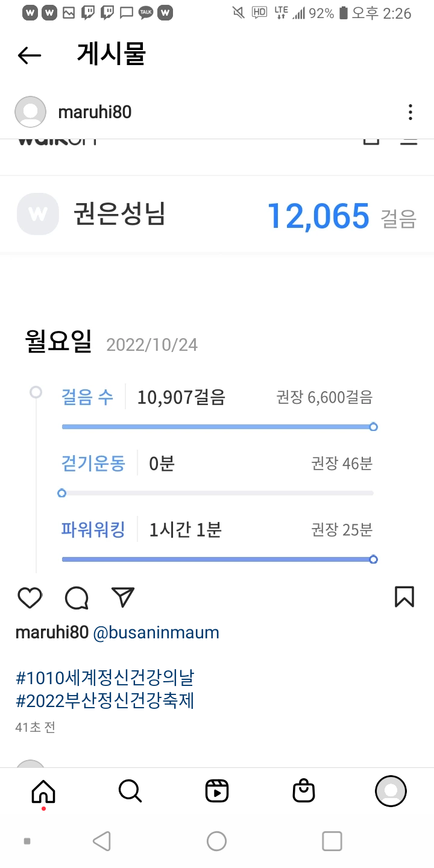Open hashtag #2022부산정신건강축제

click(x=105, y=701)
